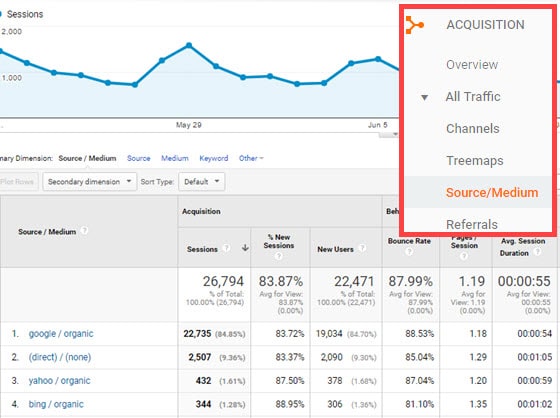Open the Channels report

click(472, 129)
